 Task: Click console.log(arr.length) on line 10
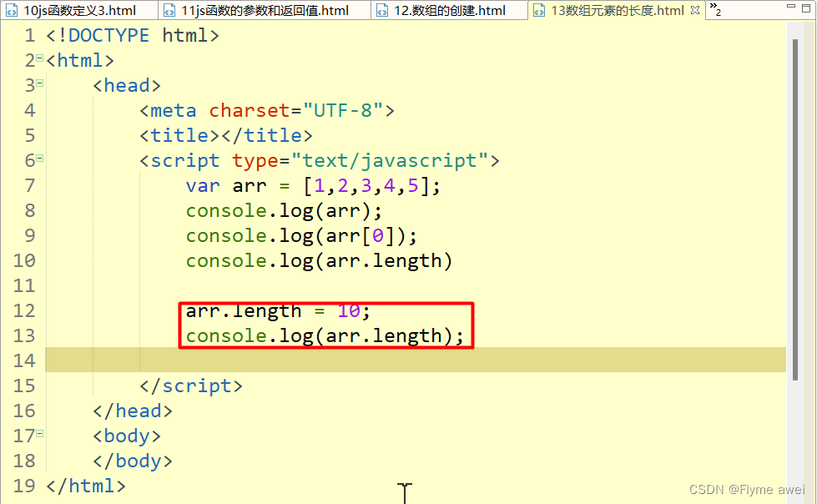[319, 260]
